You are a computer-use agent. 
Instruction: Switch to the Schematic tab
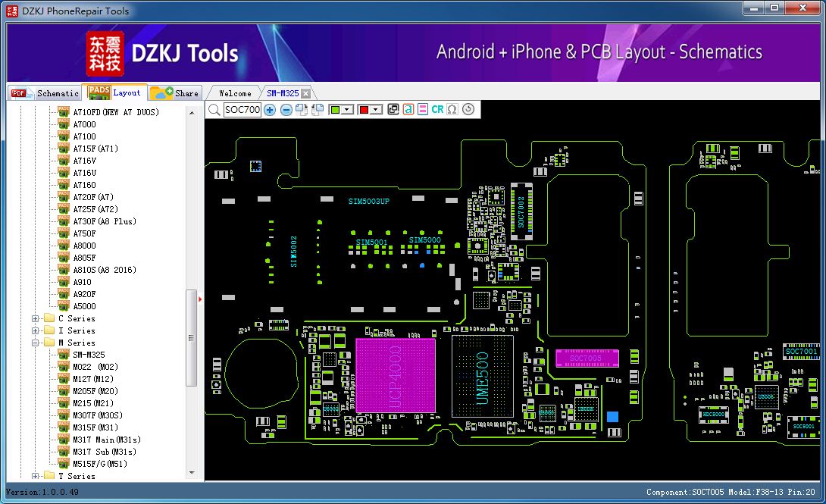tap(45, 93)
